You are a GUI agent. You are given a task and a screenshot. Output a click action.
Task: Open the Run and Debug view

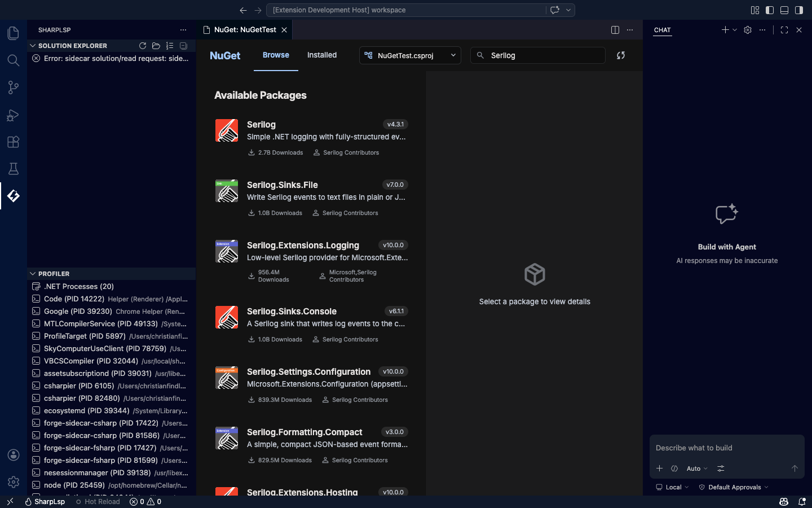click(x=14, y=115)
